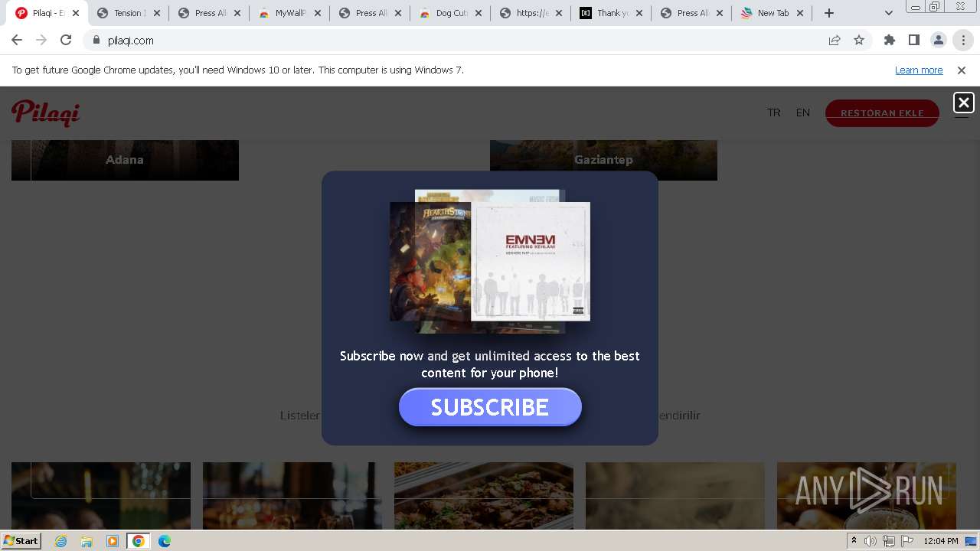This screenshot has width=980, height=551.
Task: Share this page icon
Action: pos(835,41)
